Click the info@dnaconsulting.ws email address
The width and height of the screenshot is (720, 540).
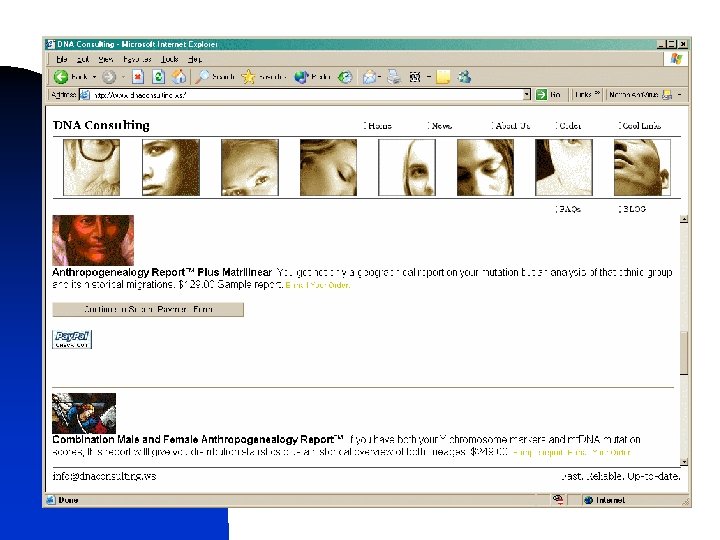tap(104, 476)
